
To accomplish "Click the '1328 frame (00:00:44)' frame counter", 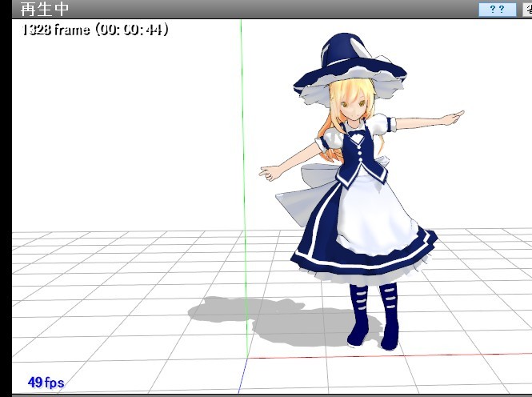I will tap(95, 30).
